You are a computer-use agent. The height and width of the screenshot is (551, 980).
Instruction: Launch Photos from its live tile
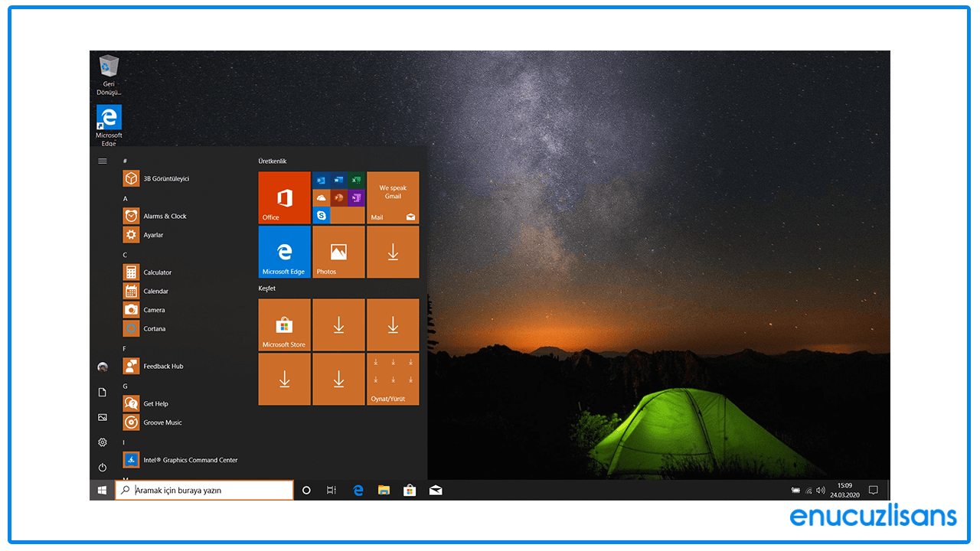[x=338, y=252]
